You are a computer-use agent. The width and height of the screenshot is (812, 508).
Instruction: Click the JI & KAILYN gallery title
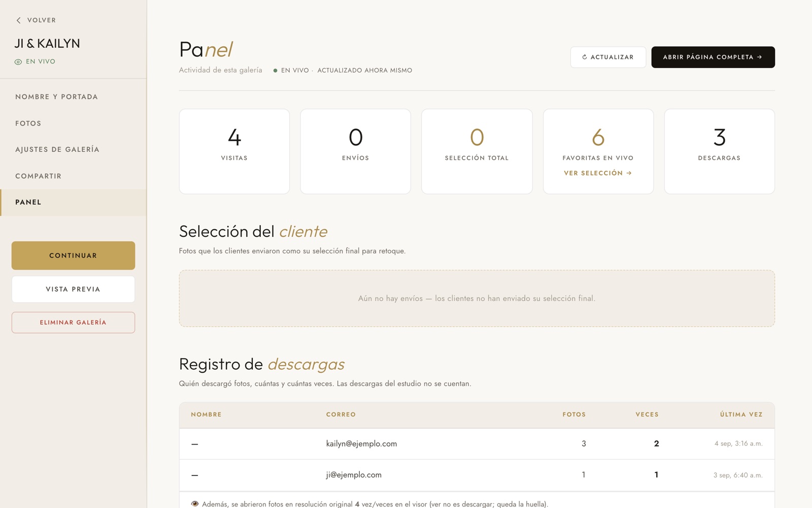click(x=47, y=44)
